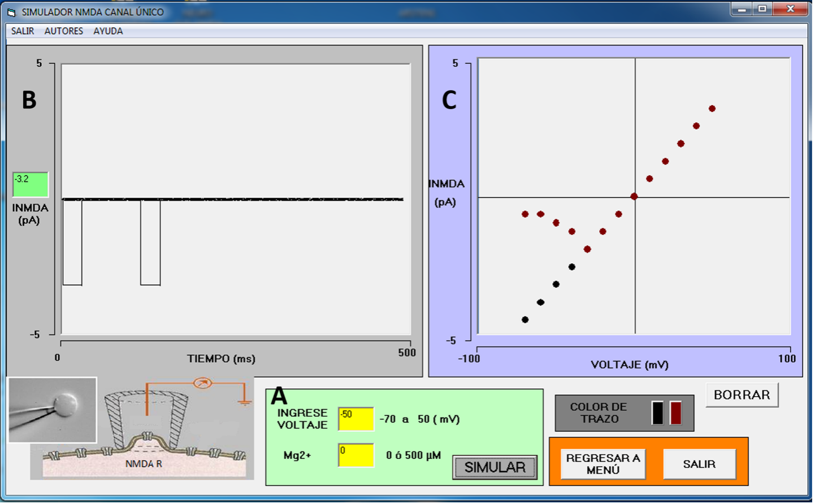Viewport: 815px width, 504px height.
Task: Open the AUTORES menu
Action: pyautogui.click(x=63, y=31)
